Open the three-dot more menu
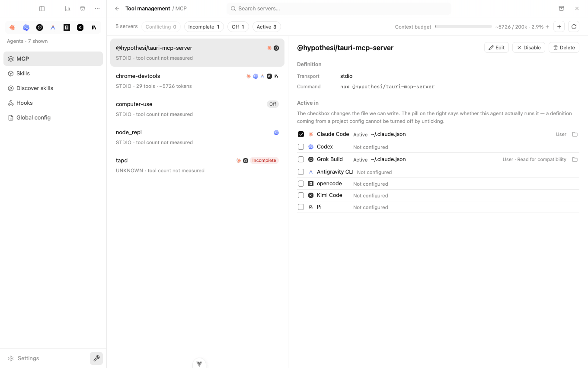The height and width of the screenshot is (368, 588). tap(97, 9)
